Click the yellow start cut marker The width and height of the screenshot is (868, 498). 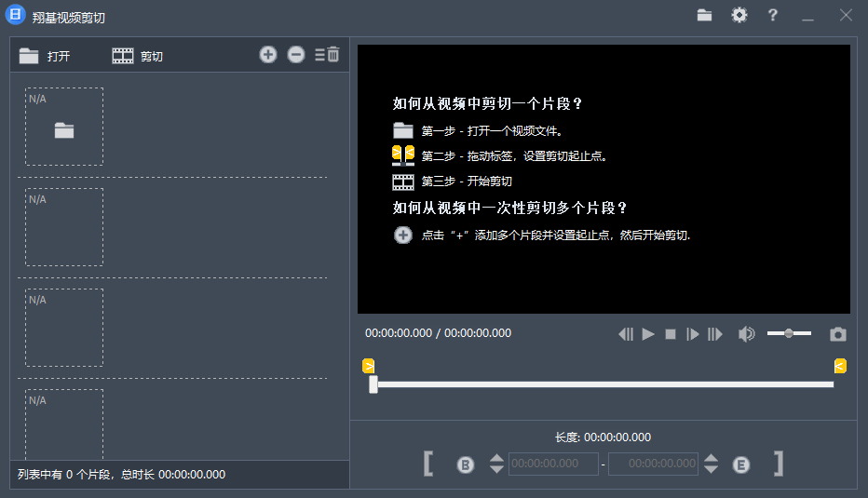click(x=369, y=366)
